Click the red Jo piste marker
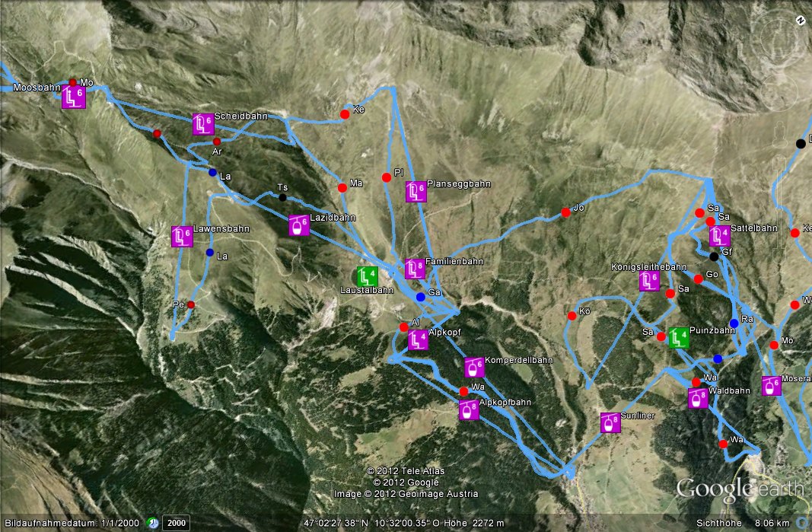 click(x=565, y=212)
